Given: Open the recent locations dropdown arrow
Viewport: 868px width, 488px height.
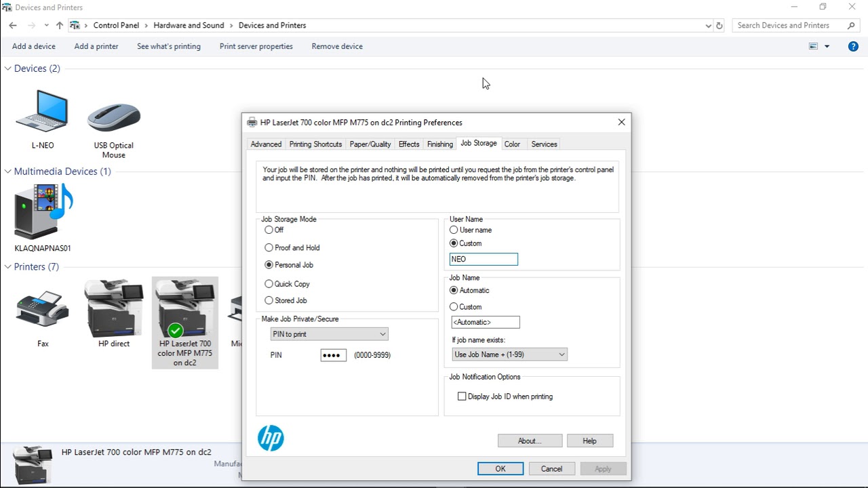Looking at the screenshot, I should coord(46,25).
